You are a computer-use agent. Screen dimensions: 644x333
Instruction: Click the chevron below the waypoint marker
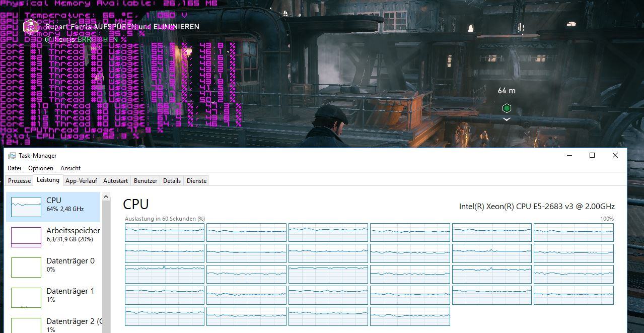[x=507, y=119]
